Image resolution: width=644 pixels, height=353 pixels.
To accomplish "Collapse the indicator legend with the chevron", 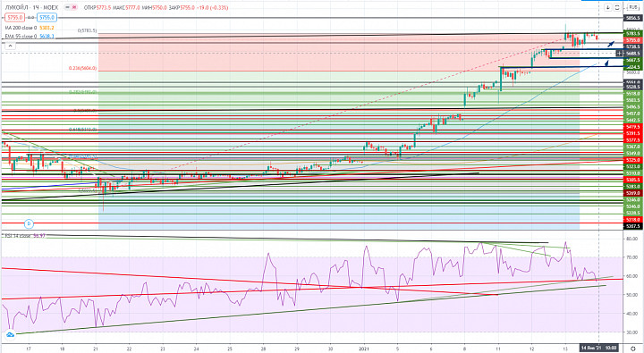I will [10, 46].
